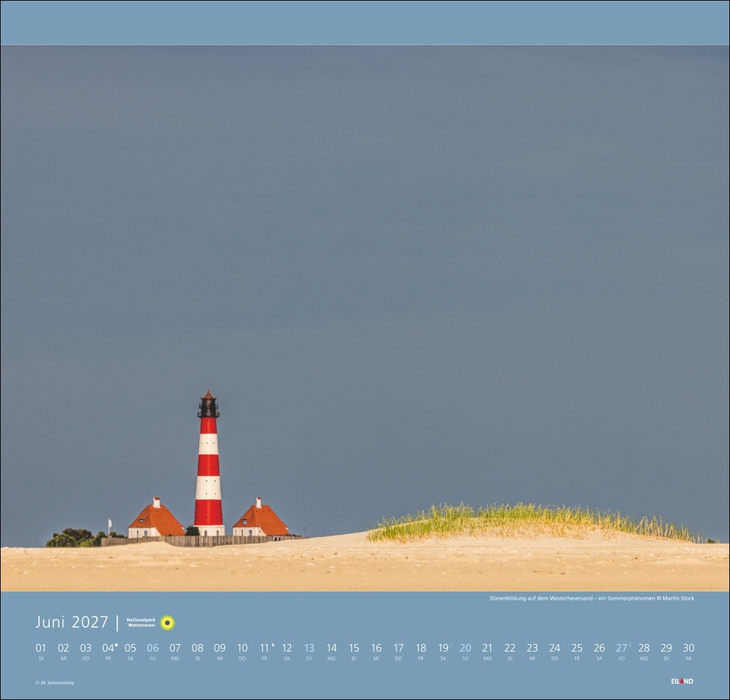This screenshot has height=700, width=730.
Task: Select Sunday 06 in the calendar
Action: (x=152, y=648)
